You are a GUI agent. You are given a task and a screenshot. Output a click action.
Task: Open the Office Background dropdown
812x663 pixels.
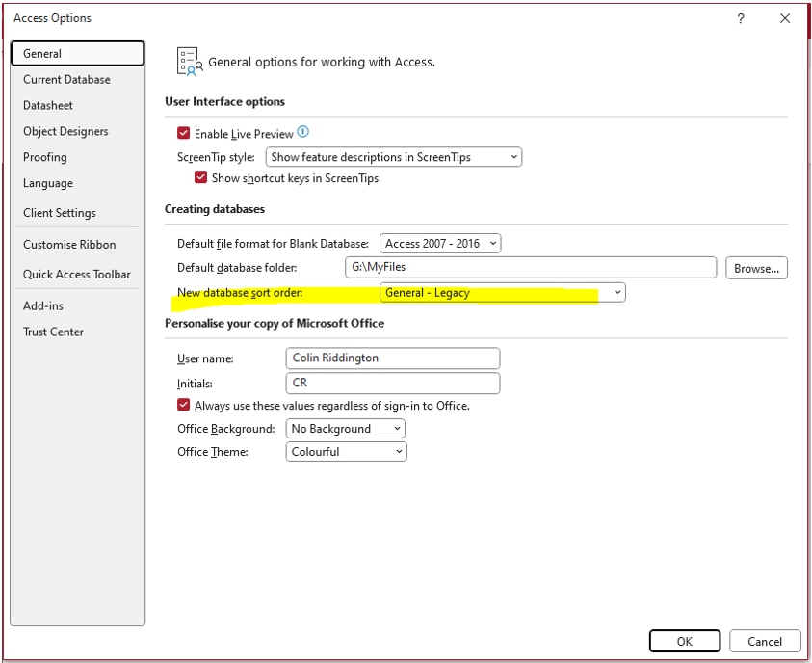click(x=346, y=429)
